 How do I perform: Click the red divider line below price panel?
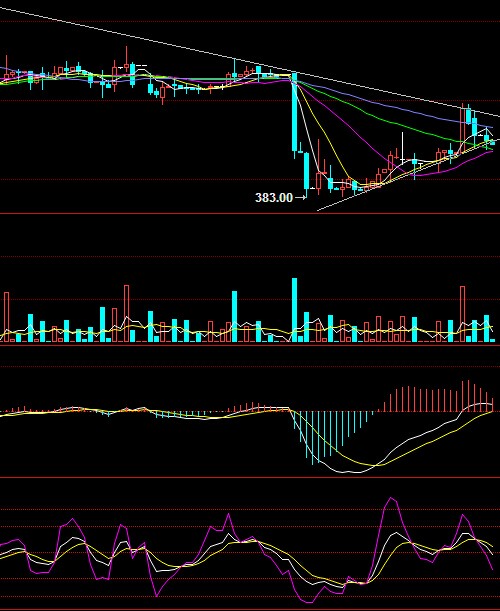pos(250,214)
